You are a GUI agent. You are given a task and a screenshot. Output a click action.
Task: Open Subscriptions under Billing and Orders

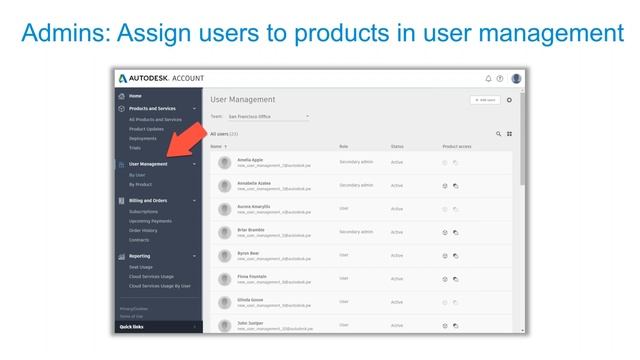pos(143,212)
